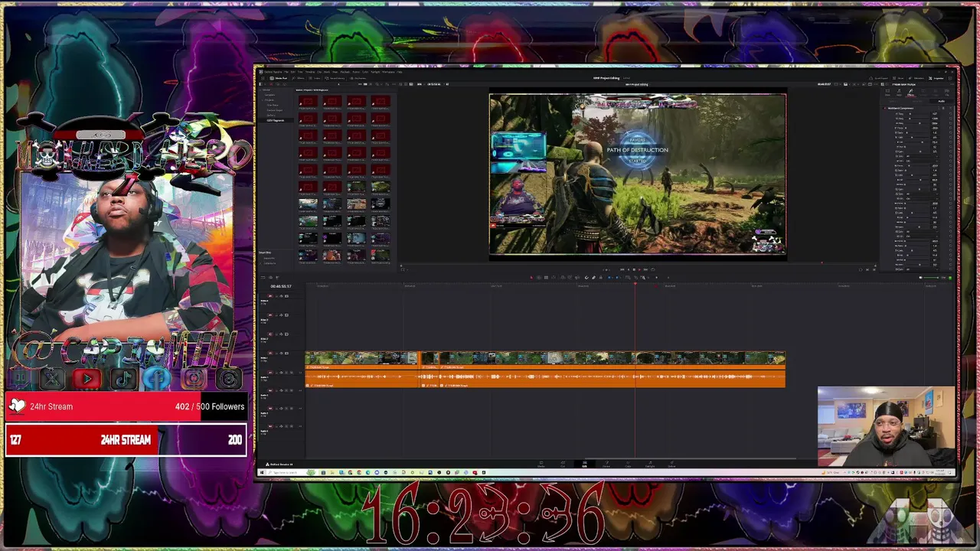The image size is (980, 551).
Task: Open the Index panel button
Action: coord(315,78)
